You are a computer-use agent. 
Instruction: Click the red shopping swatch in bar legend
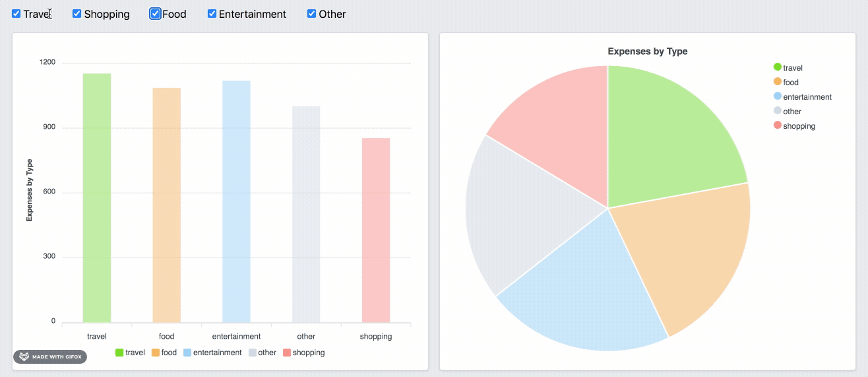coord(287,353)
